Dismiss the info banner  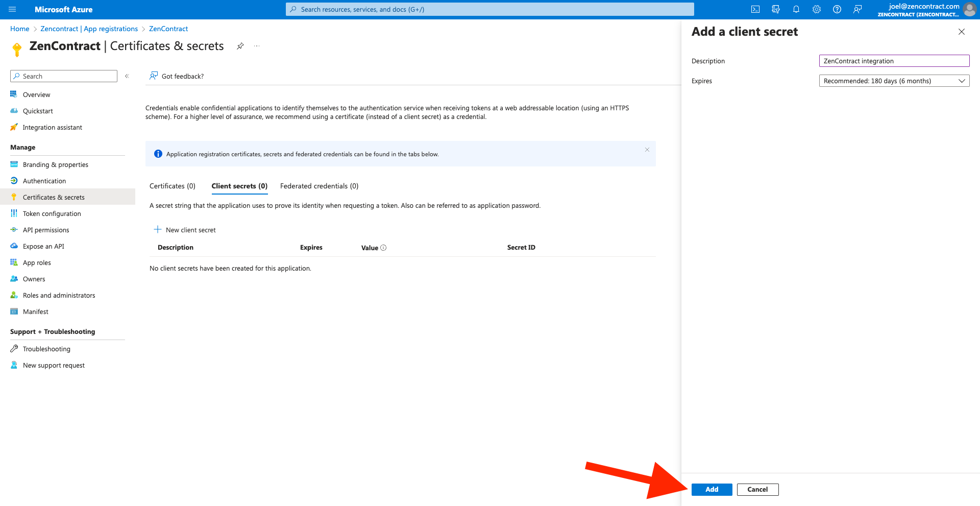click(647, 150)
